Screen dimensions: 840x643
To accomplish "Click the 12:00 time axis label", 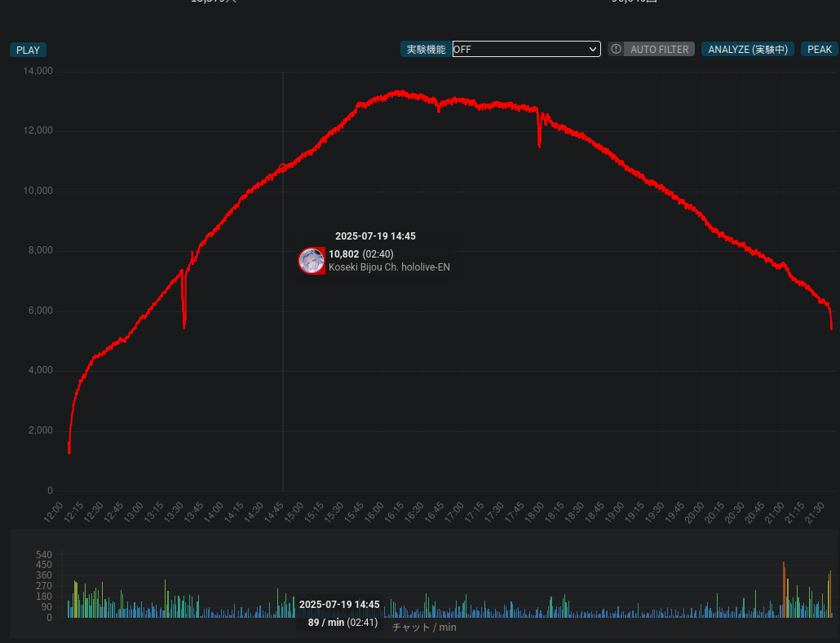I will pos(54,513).
